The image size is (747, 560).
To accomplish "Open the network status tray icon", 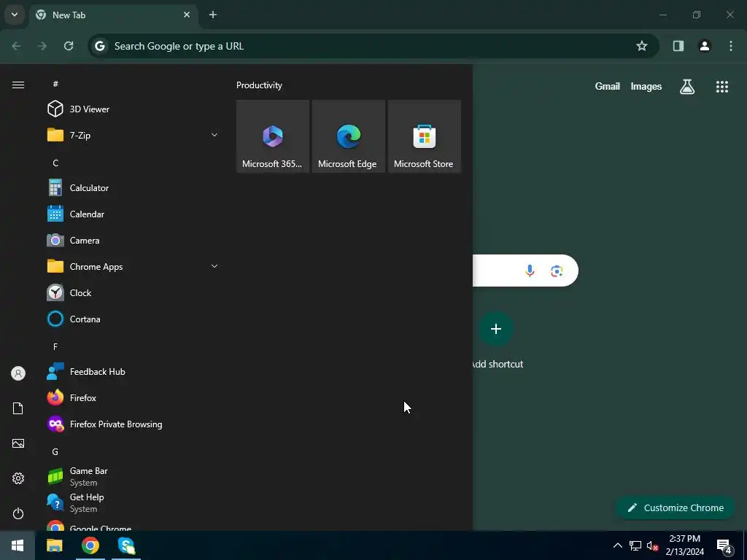I will [635, 545].
